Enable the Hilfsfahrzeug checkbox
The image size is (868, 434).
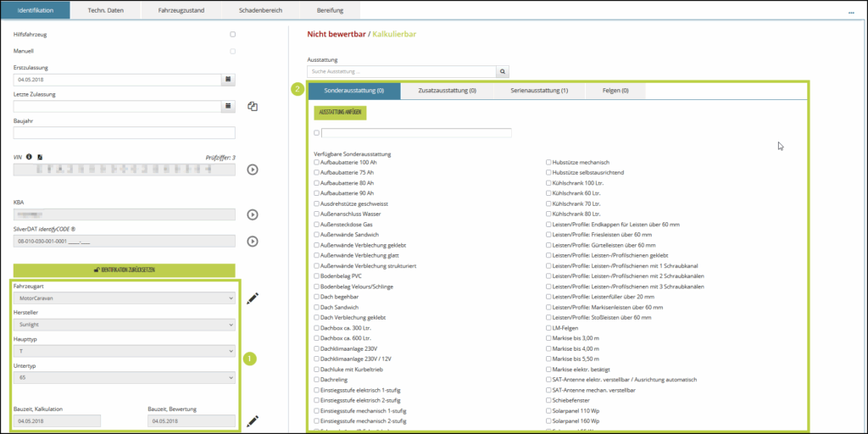pos(232,35)
